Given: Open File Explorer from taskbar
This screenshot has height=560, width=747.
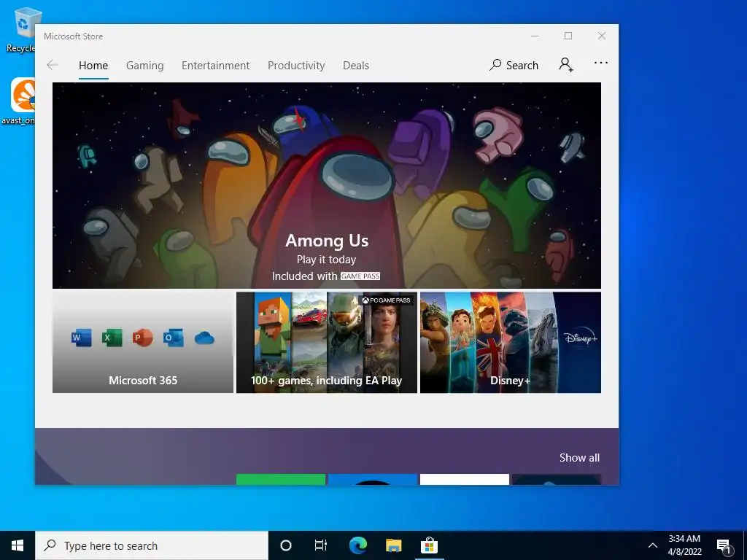Looking at the screenshot, I should (x=393, y=545).
